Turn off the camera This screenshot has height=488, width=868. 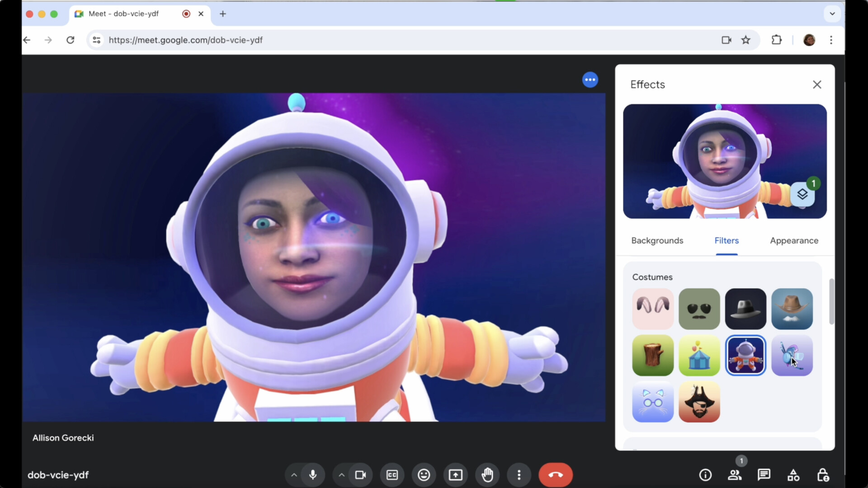click(x=360, y=475)
